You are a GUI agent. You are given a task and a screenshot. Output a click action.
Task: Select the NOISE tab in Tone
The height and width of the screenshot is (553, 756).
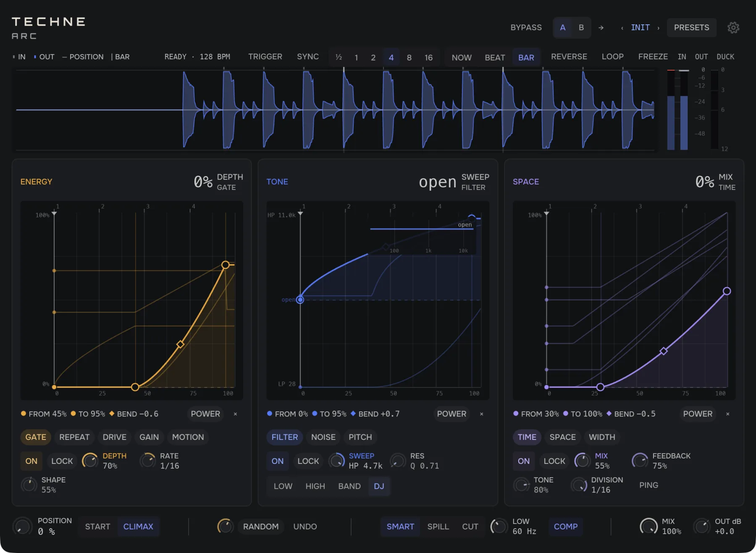pos(323,437)
